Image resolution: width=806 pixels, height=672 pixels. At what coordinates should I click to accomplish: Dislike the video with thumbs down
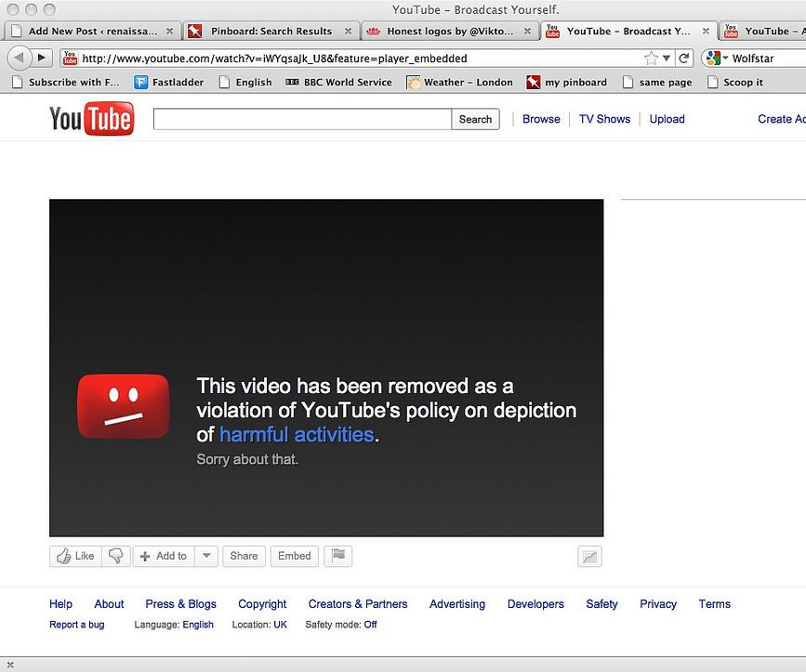point(116,556)
